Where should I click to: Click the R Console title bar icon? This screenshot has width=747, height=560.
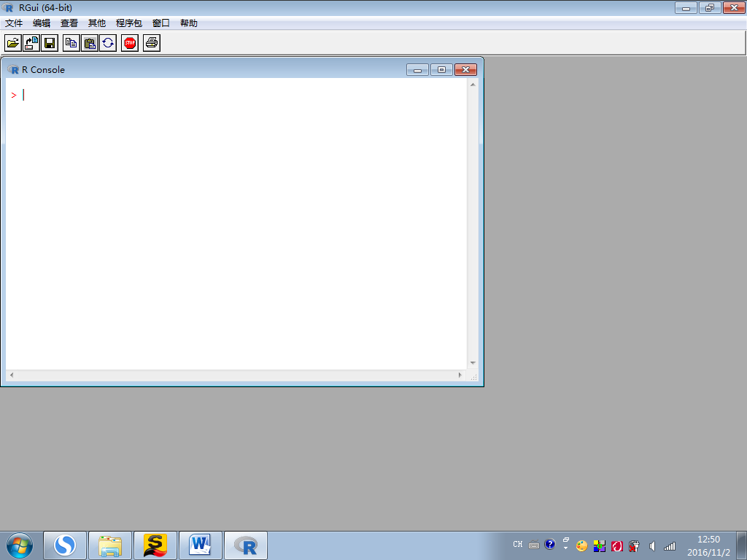13,69
